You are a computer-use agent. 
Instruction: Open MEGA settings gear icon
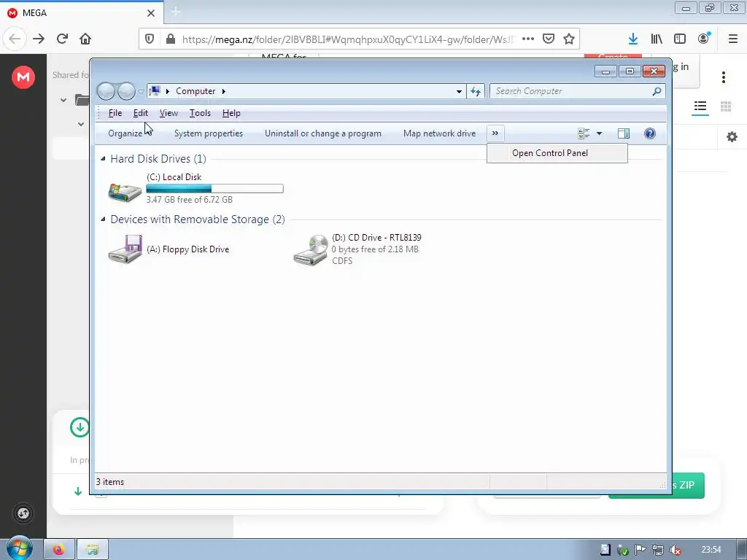(x=732, y=137)
